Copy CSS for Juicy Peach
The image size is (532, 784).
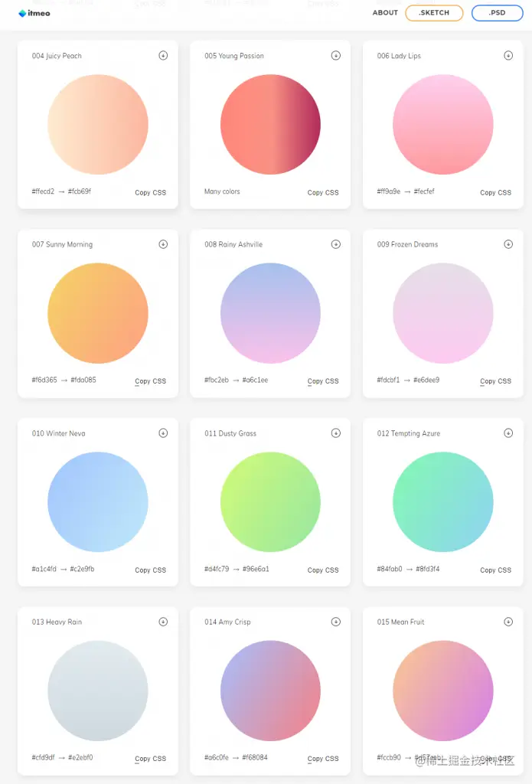point(151,192)
